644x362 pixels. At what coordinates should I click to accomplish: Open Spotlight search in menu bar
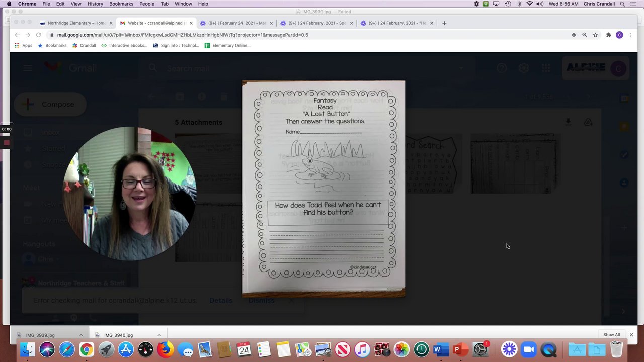coord(623,4)
